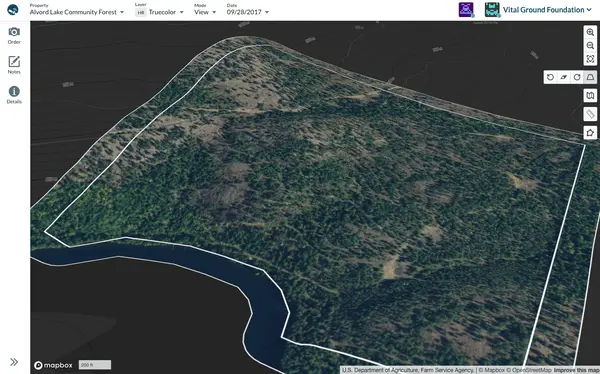600x374 pixels.
Task: Click the app logo in the top left
Action: [x=13, y=10]
